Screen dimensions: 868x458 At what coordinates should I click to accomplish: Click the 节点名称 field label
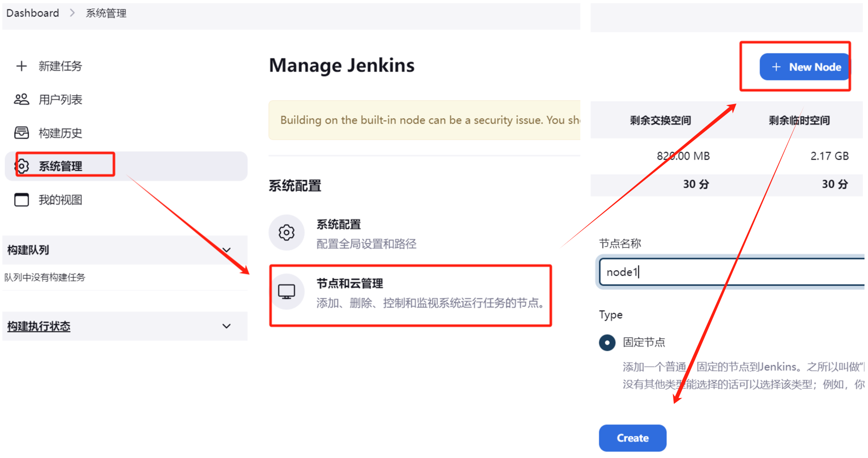(620, 244)
